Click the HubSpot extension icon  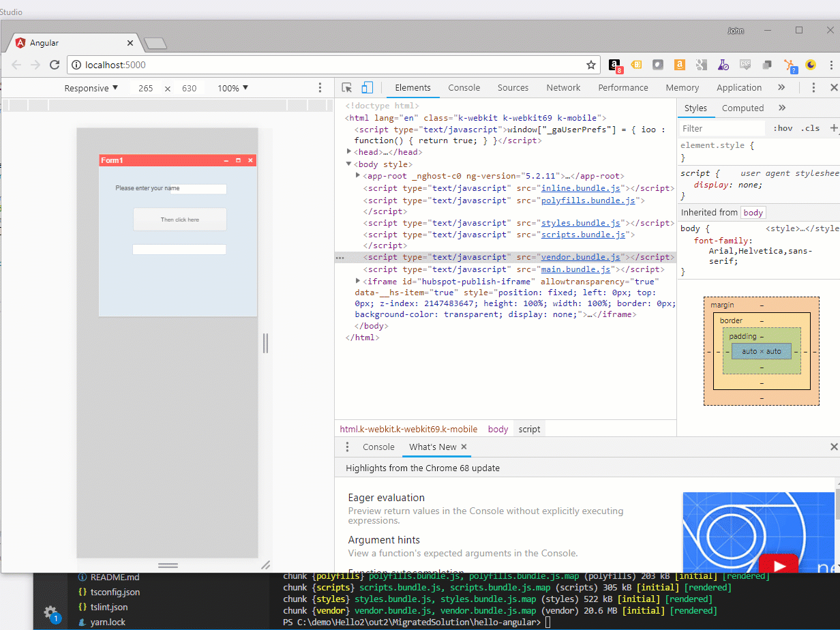(x=790, y=65)
